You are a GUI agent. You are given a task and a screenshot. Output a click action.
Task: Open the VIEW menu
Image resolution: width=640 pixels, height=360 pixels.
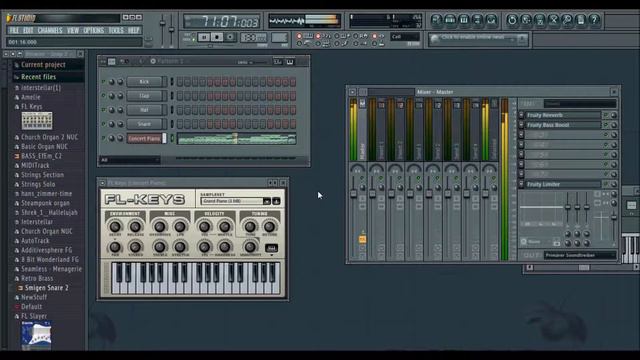pyautogui.click(x=73, y=31)
